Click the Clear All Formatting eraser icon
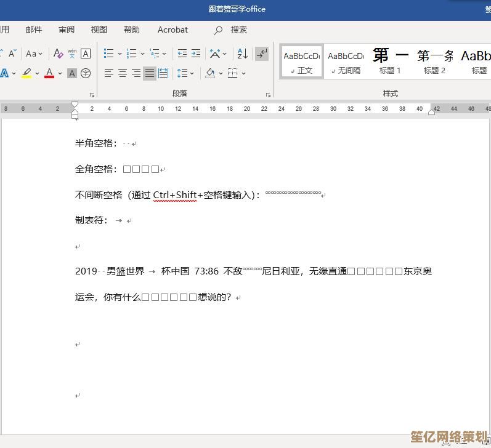The image size is (491, 448). click(58, 54)
